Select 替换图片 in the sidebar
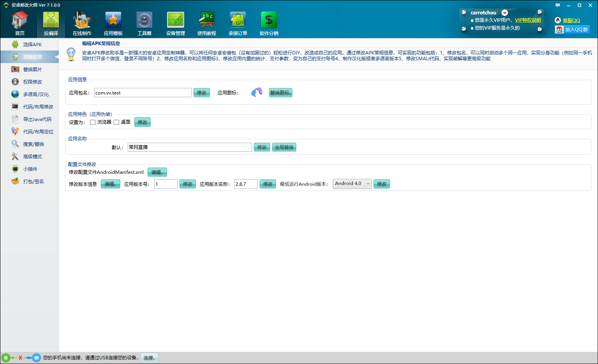This screenshot has height=364, width=598. (32, 69)
